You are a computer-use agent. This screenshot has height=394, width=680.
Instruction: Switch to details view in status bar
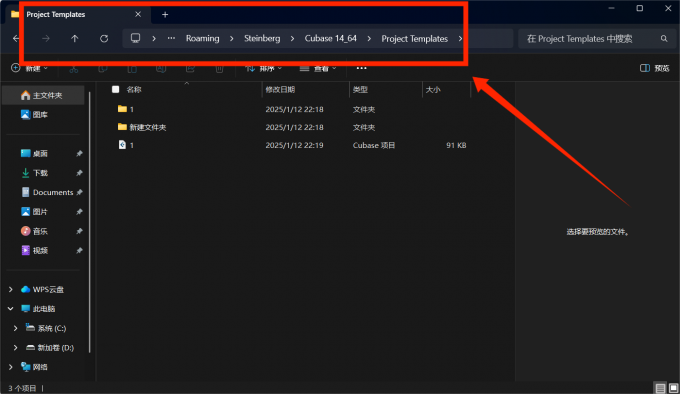[x=660, y=388]
